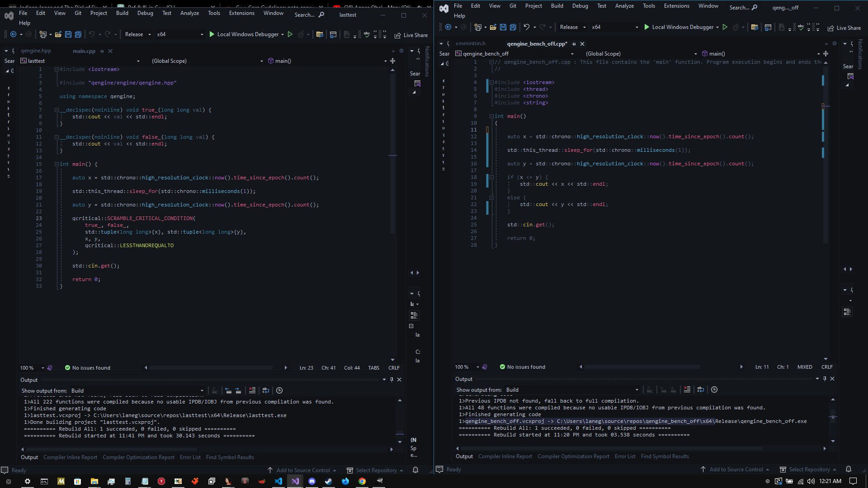Click the Compiler Inline Report tab
The image size is (868, 488).
(x=70, y=457)
